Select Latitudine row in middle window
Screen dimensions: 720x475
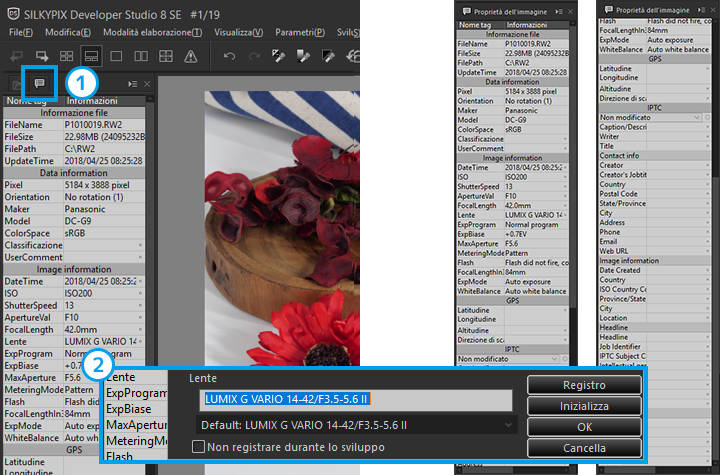coord(512,310)
